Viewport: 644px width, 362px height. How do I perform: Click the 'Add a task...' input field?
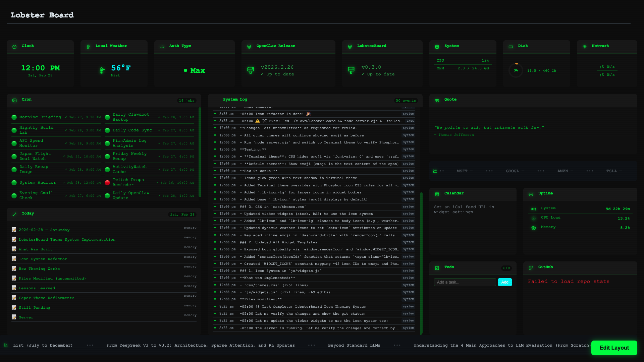(465, 282)
